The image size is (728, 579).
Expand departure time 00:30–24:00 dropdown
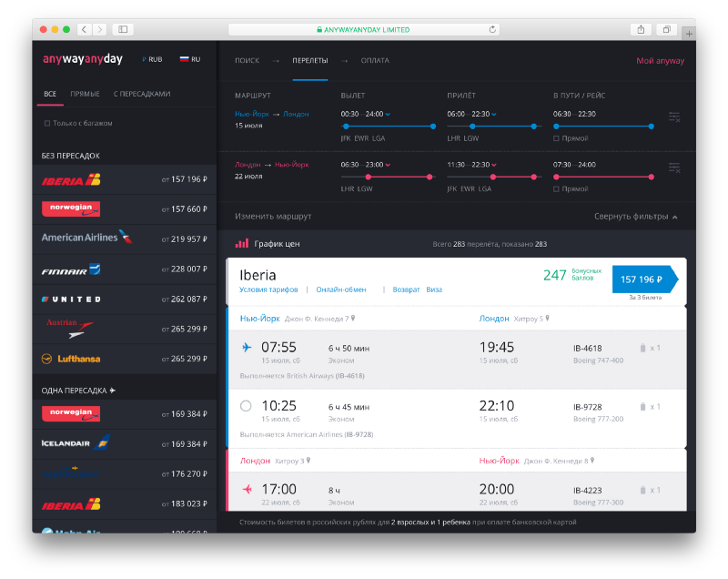pyautogui.click(x=388, y=114)
